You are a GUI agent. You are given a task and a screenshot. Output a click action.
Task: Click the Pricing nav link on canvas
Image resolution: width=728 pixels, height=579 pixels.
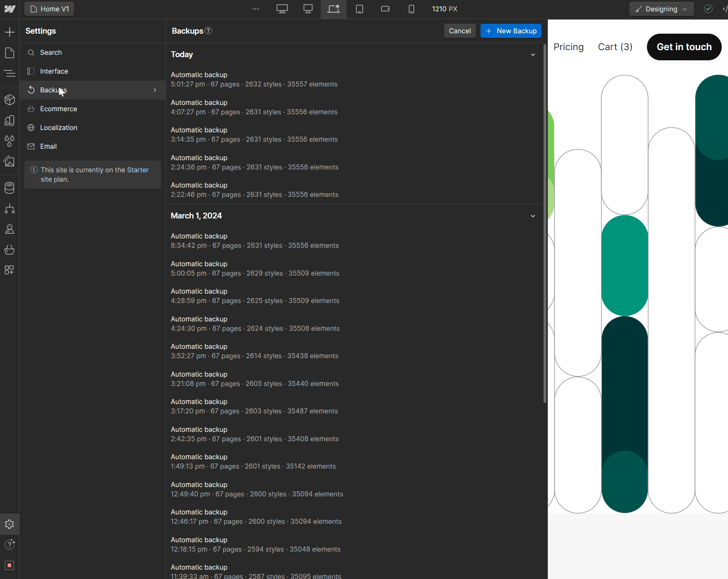(x=569, y=47)
